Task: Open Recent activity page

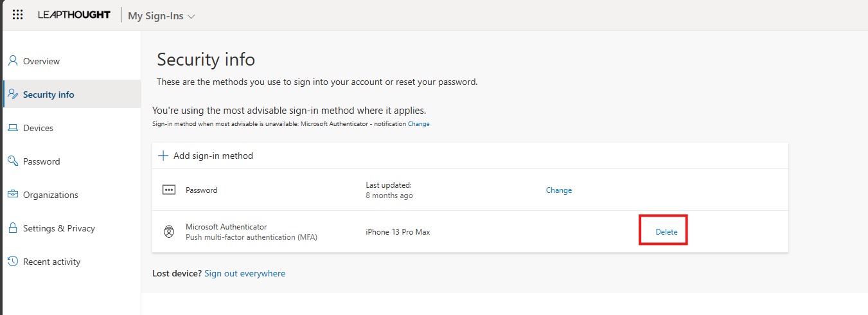Action: click(51, 262)
